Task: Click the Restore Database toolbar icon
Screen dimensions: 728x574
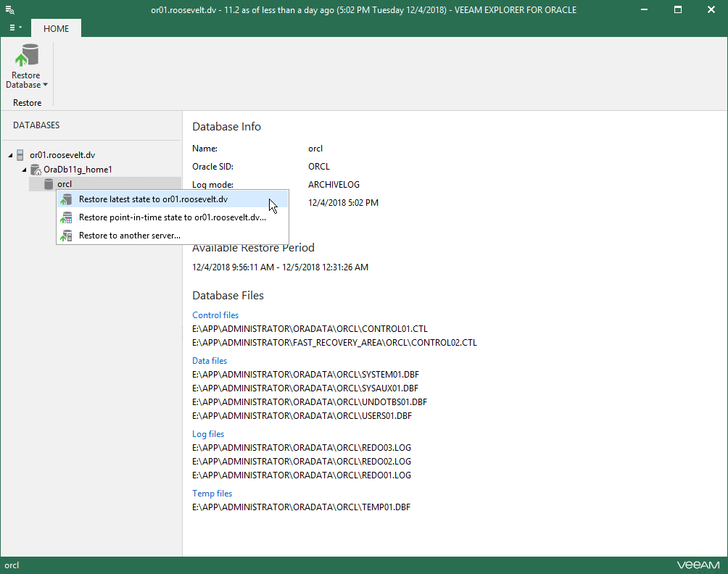Action: (x=26, y=55)
